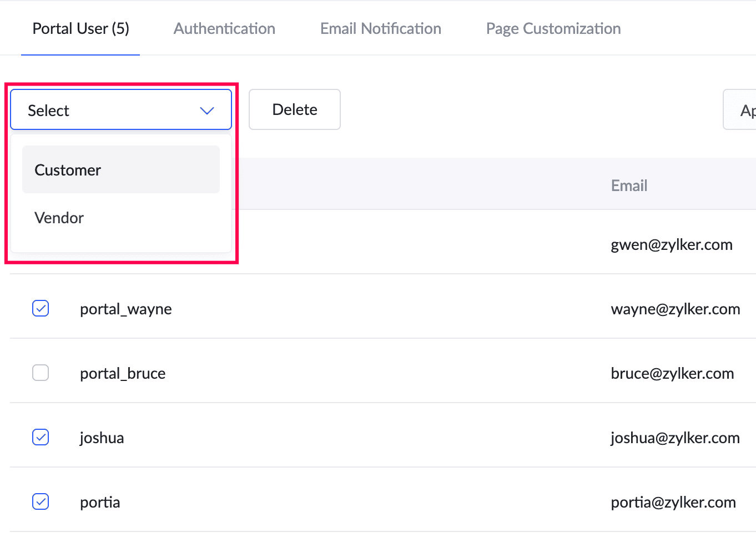This screenshot has height=542, width=756.
Task: Uncheck the joshua user checkbox
Action: [41, 437]
